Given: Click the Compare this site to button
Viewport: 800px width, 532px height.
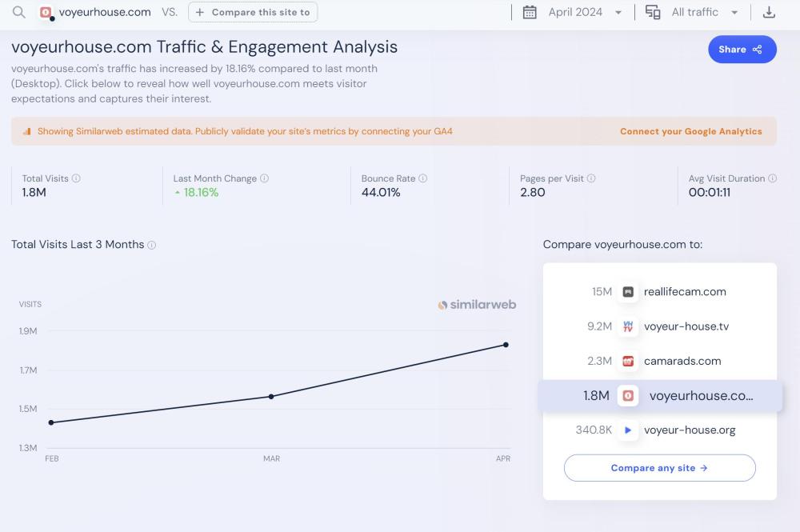Looking at the screenshot, I should 253,12.
